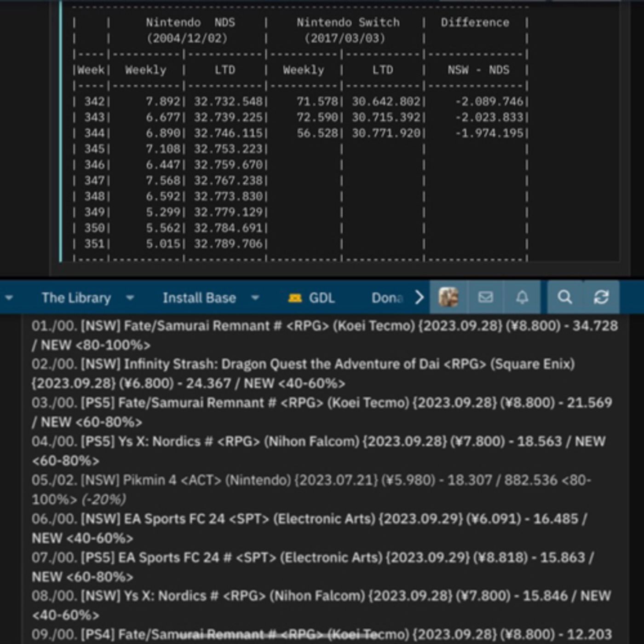
Task: Expand the Install Base dropdown arrow
Action: [255, 298]
